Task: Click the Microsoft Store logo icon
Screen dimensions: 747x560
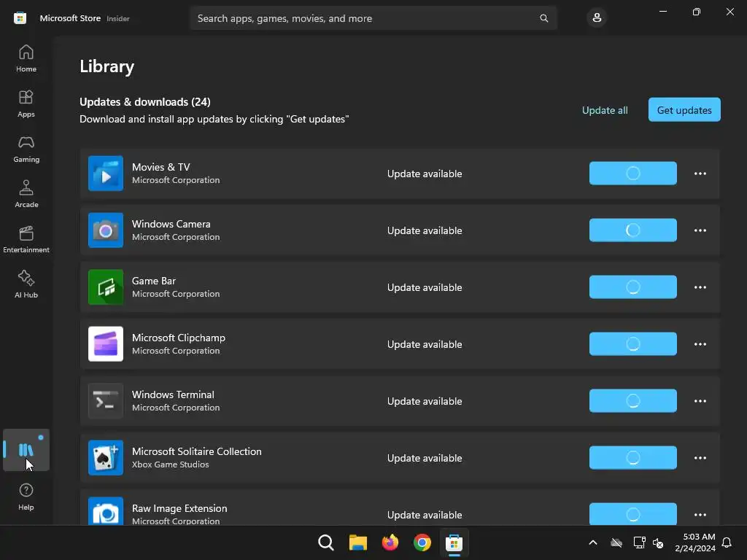Action: [20, 18]
